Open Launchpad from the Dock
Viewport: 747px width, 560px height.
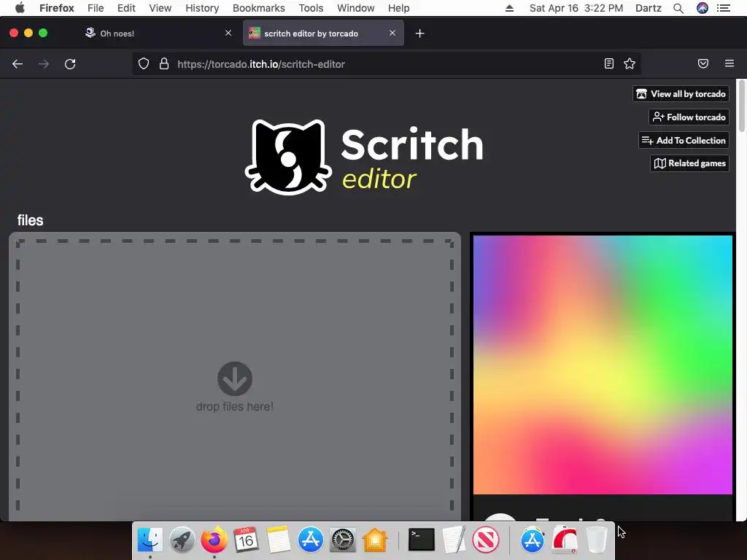click(182, 540)
